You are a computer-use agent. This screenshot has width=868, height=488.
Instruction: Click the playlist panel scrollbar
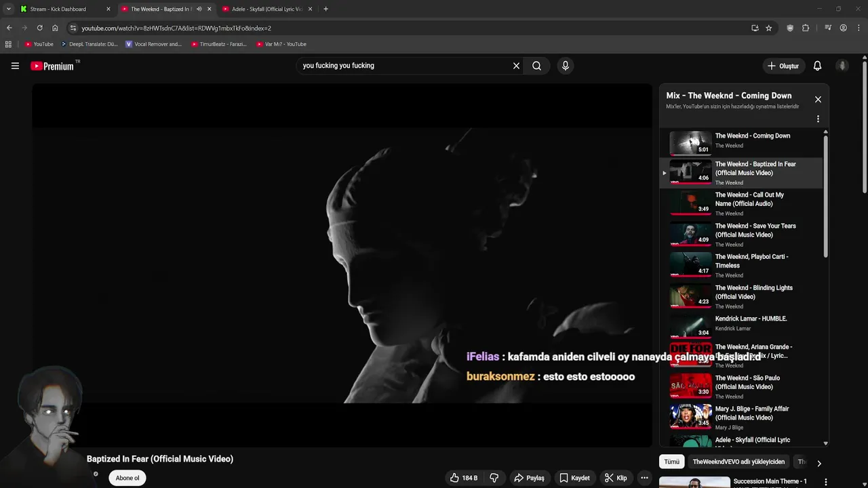(825, 197)
